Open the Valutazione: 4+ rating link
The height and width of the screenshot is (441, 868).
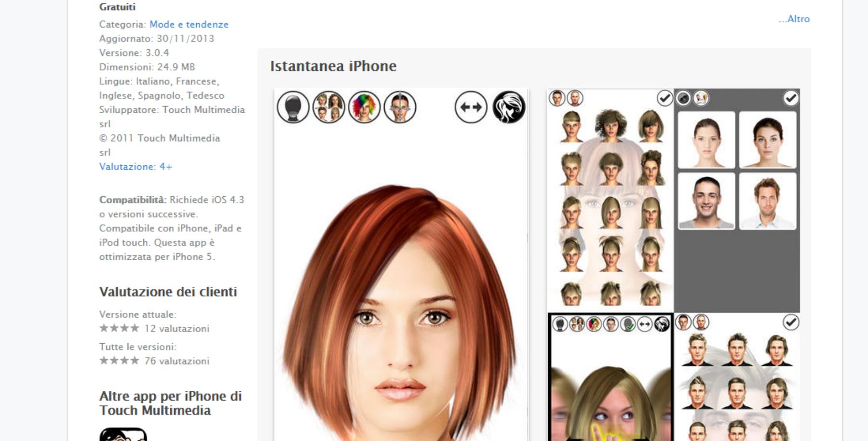136,166
